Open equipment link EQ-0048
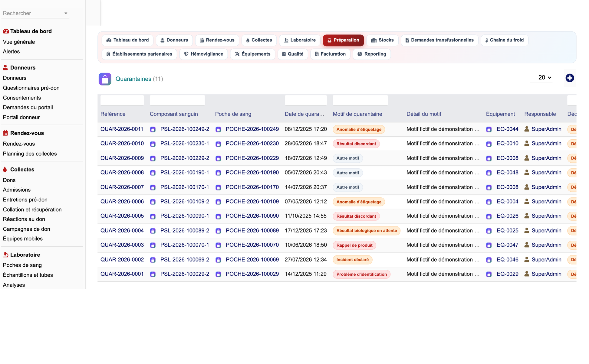The height and width of the screenshot is (364, 589). point(507,173)
